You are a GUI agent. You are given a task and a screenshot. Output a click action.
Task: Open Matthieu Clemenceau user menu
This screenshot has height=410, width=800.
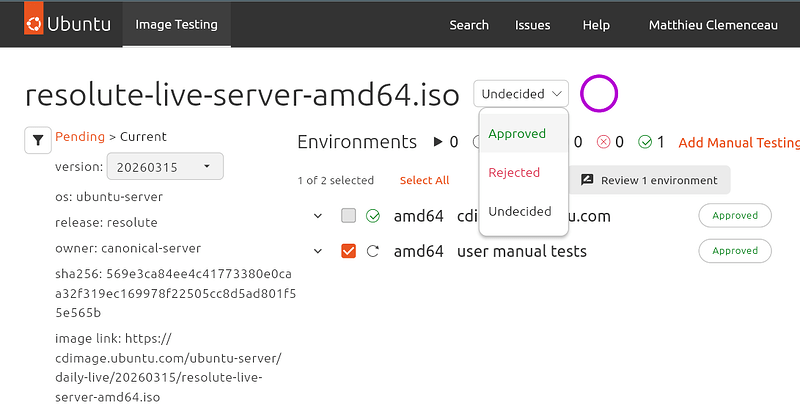(713, 25)
